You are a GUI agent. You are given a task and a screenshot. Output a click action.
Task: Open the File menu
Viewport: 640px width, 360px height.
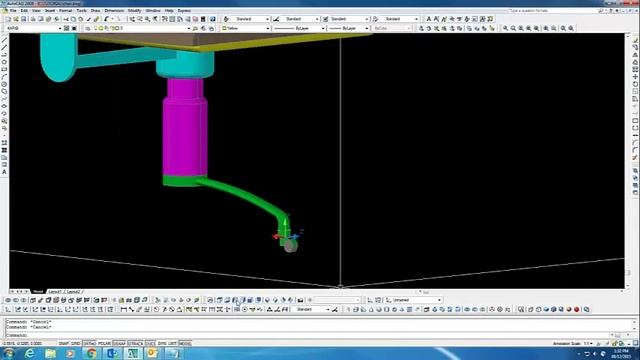[x=13, y=11]
